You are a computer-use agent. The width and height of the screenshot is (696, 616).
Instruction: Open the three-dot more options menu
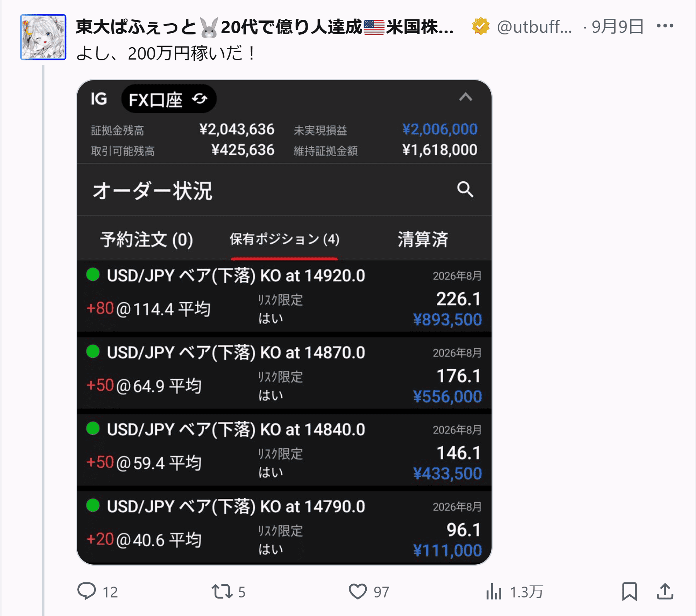(665, 26)
